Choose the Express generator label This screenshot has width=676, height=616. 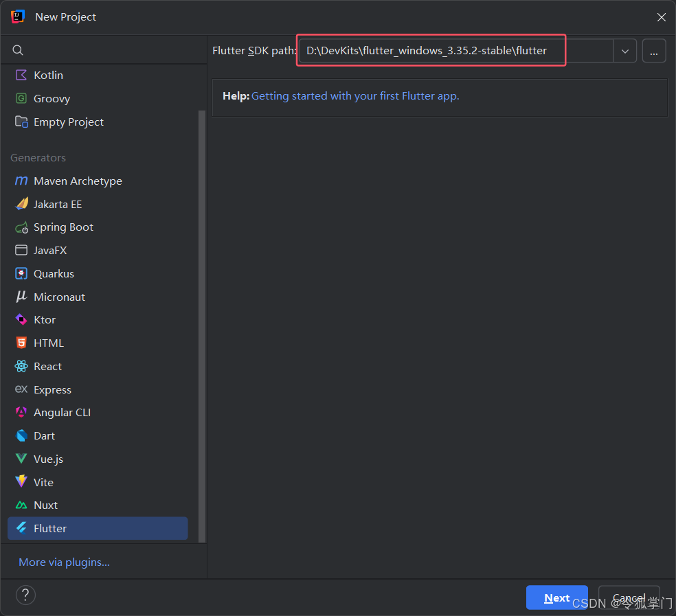53,389
